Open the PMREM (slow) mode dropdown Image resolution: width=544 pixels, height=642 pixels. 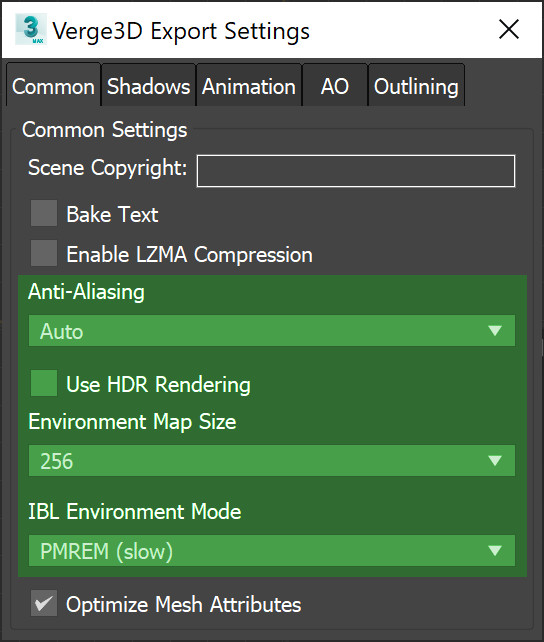point(272,550)
